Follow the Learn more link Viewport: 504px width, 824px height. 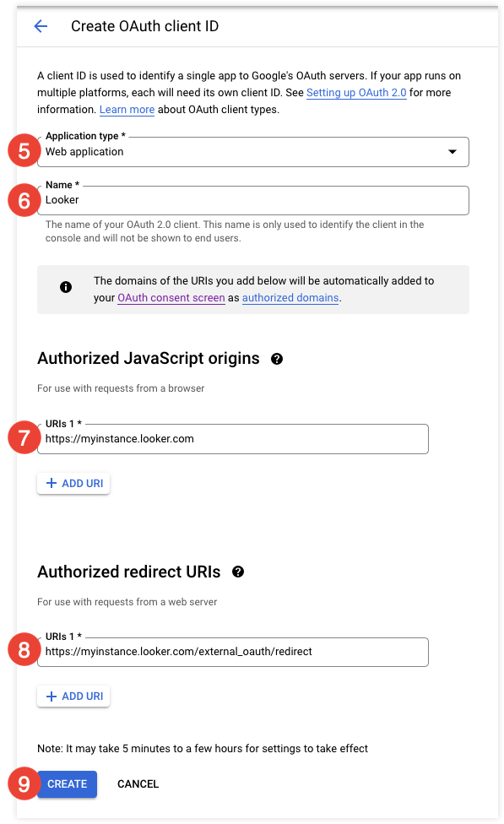(x=127, y=109)
